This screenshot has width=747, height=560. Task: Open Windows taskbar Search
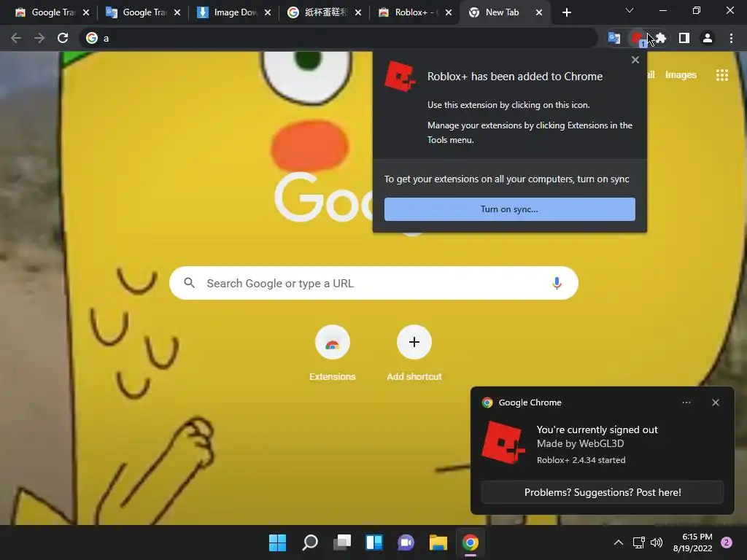pos(309,542)
